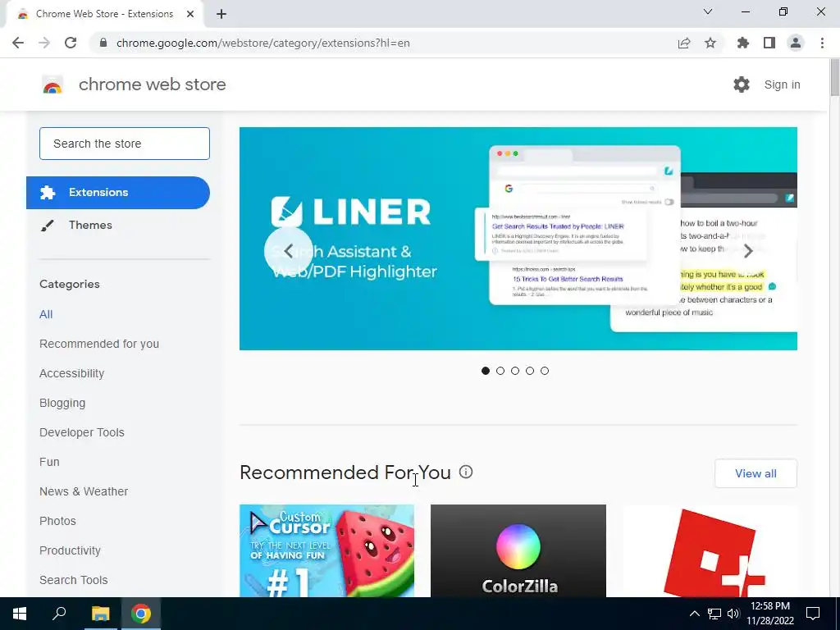The image size is (840, 630).
Task: Select the second carousel dot
Action: [500, 371]
